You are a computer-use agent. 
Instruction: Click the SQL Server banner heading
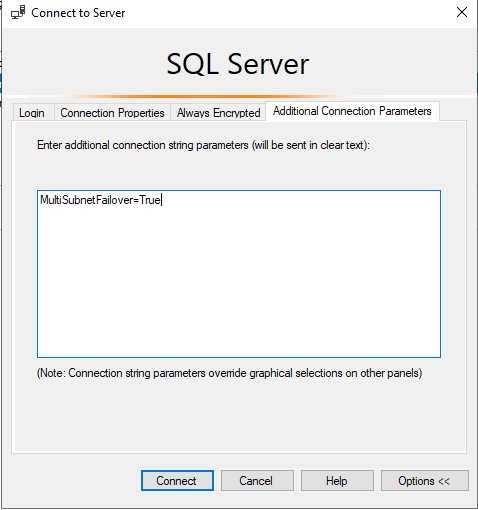238,64
